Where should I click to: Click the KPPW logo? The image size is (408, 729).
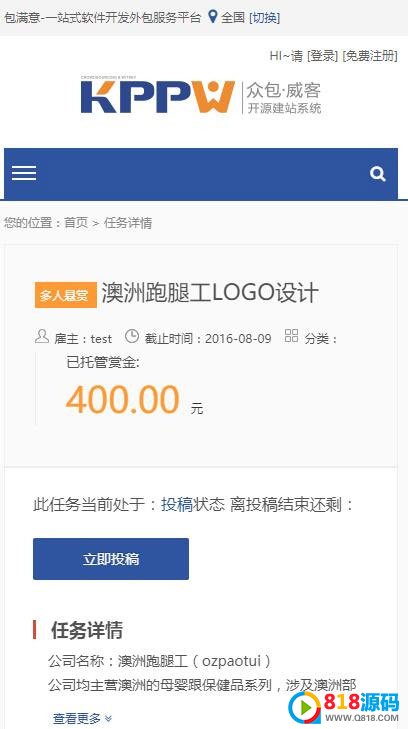[x=201, y=97]
